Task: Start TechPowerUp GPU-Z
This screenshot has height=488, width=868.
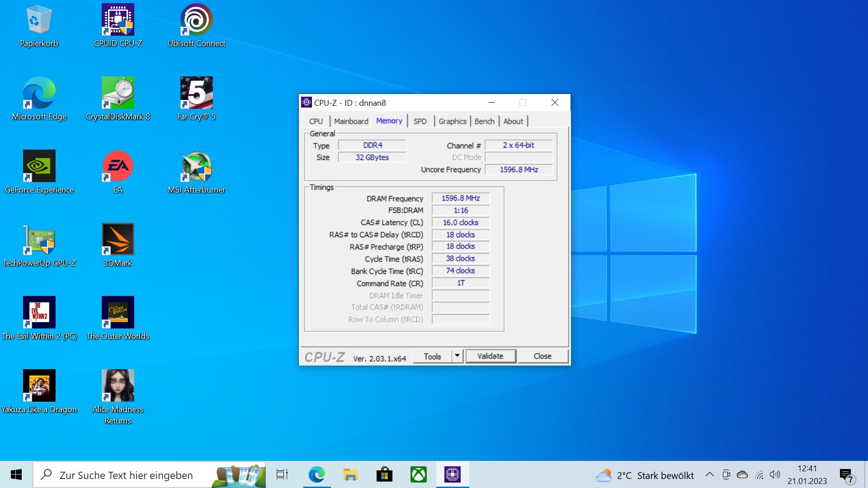Action: [x=39, y=239]
